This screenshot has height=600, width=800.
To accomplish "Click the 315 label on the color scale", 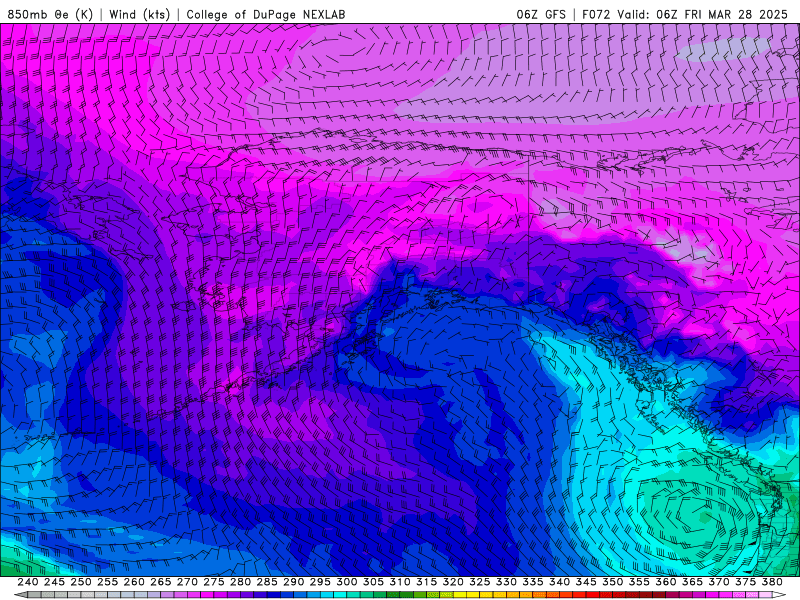I will (x=426, y=582).
